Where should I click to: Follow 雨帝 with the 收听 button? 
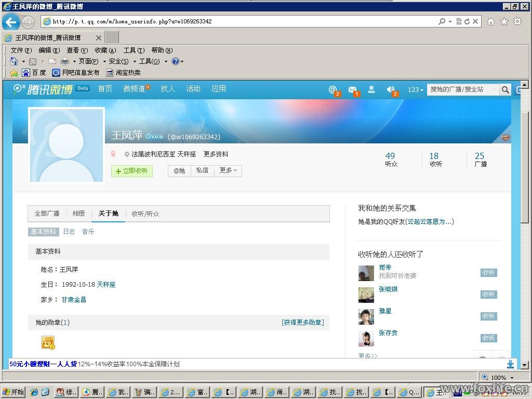coord(488,273)
